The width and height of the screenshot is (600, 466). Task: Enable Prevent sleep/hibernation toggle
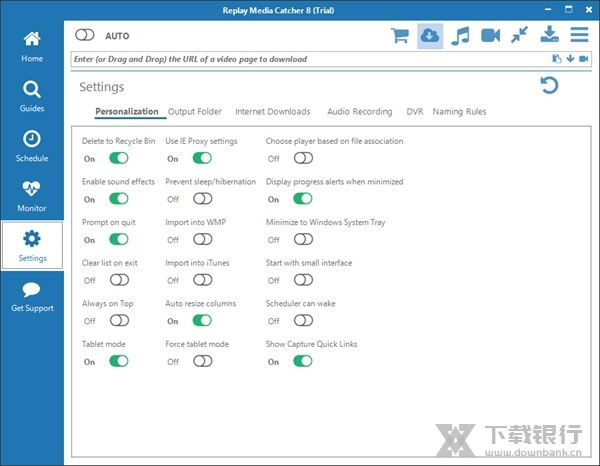203,199
